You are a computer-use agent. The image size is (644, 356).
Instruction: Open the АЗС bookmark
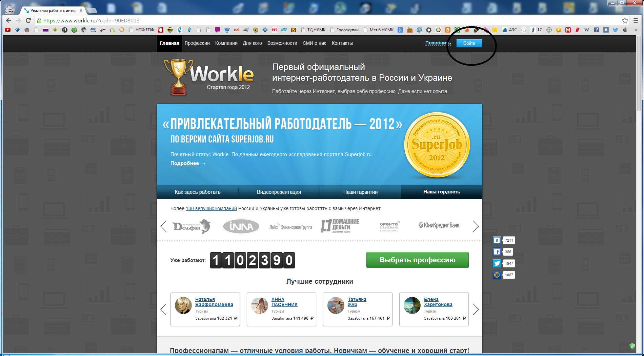click(509, 30)
